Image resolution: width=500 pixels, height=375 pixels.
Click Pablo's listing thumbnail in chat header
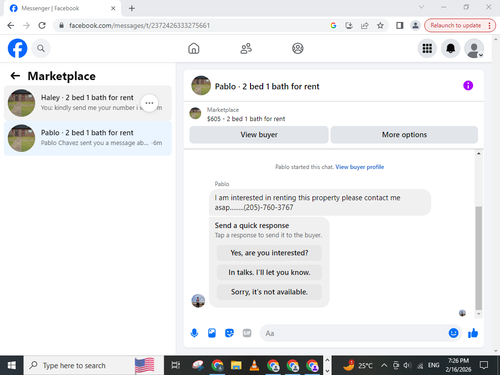tap(201, 86)
